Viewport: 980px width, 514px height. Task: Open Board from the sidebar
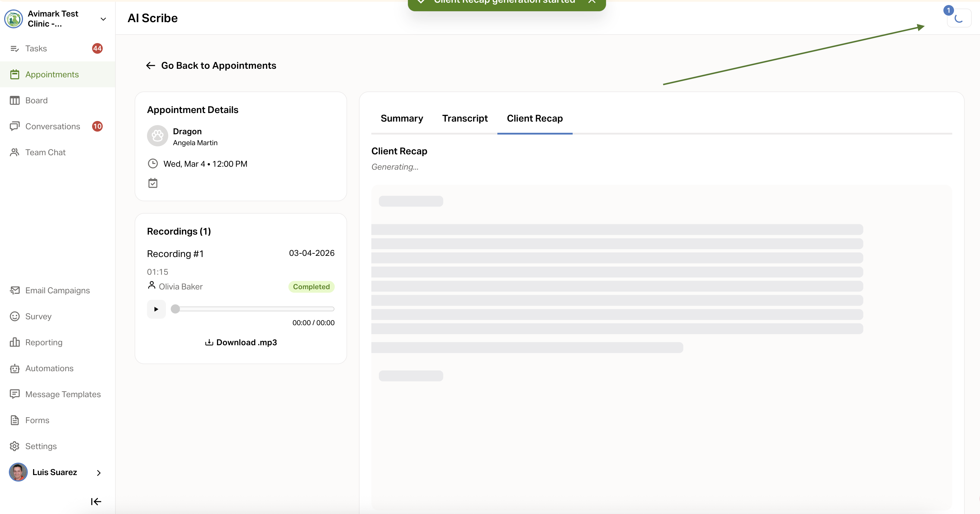pos(37,100)
